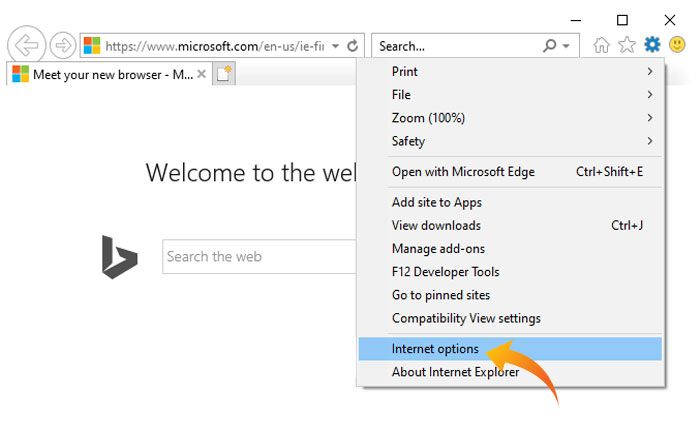
Task: Refresh the page with reload icon
Action: click(353, 46)
